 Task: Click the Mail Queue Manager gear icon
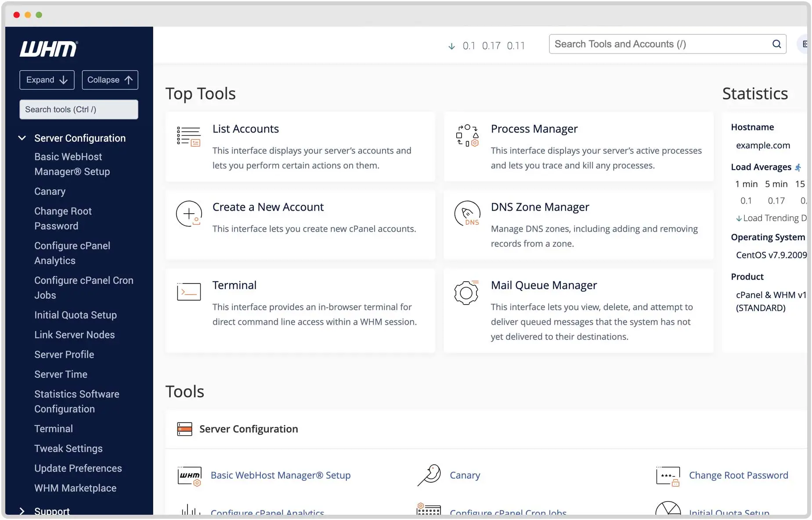(467, 292)
